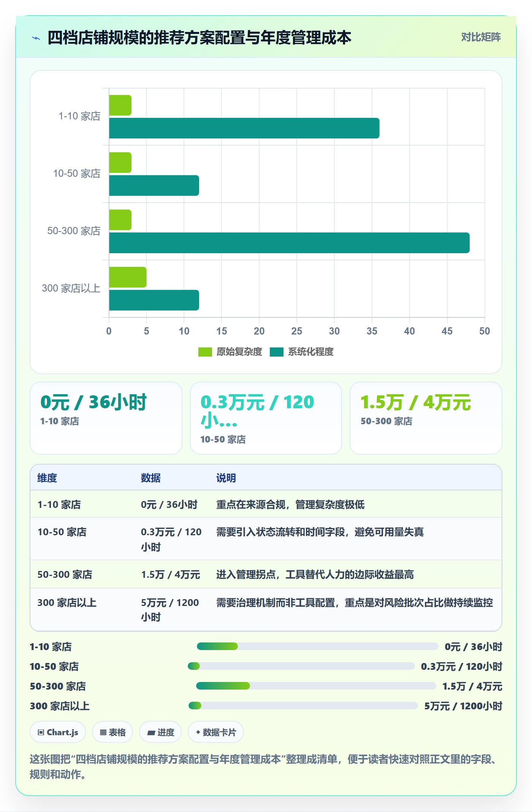Click the 10-50 家店 axis label in the chart
532x812 pixels.
coord(77,173)
